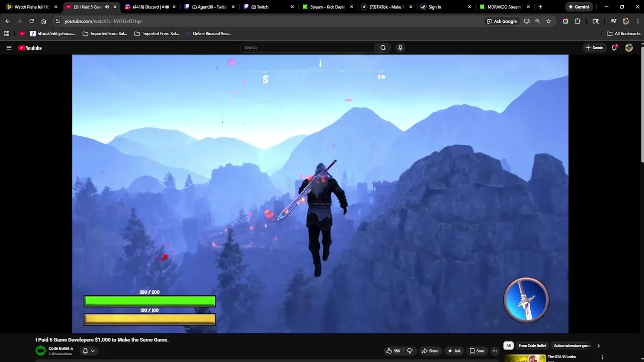Select the From Code Bullet chip

pyautogui.click(x=532, y=346)
